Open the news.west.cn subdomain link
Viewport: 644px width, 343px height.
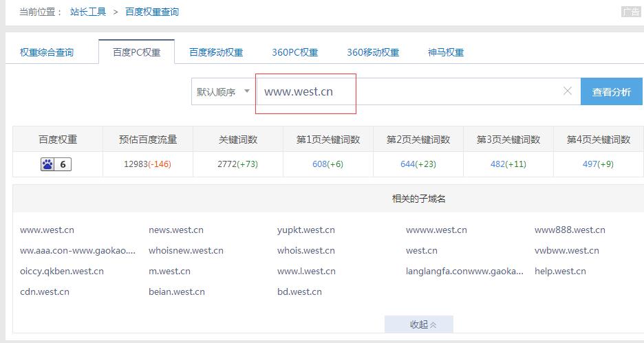(x=176, y=230)
